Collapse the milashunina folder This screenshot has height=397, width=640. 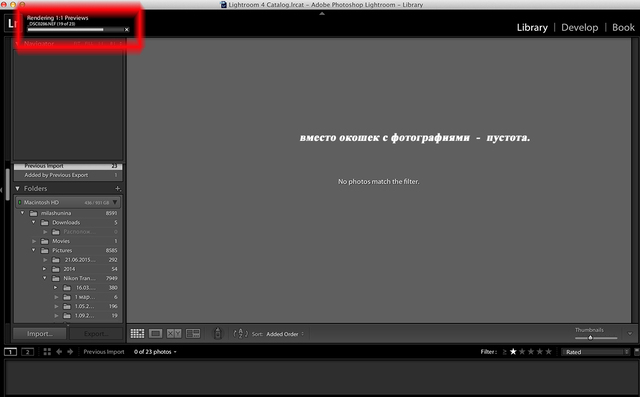coord(23,213)
